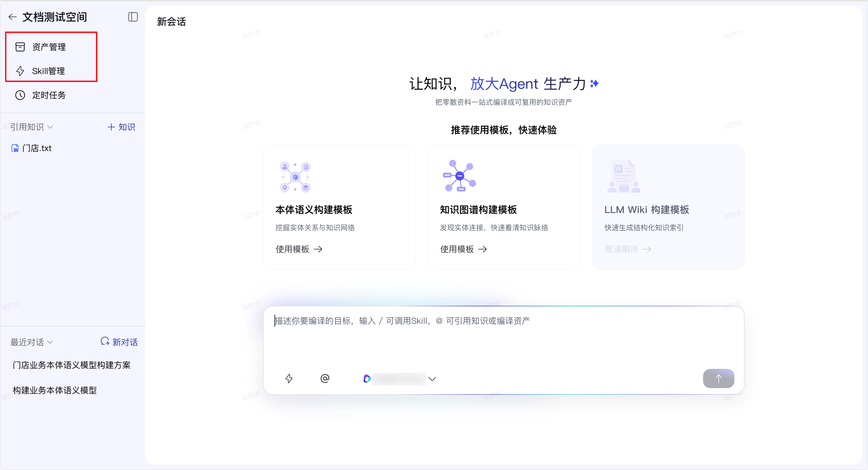The width and height of the screenshot is (868, 470).
Task: Click the send arrow button
Action: coord(718,378)
